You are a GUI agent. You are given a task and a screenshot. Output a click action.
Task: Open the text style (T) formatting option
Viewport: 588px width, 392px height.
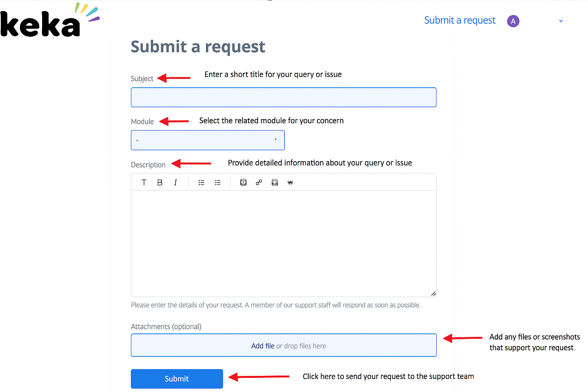point(144,183)
